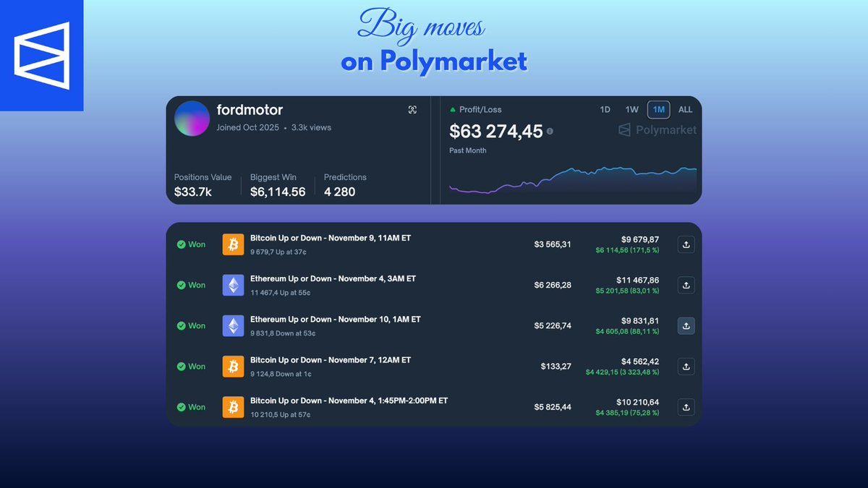Open the fordmotor profile avatar
Screen dimensions: 868x488
pos(192,119)
